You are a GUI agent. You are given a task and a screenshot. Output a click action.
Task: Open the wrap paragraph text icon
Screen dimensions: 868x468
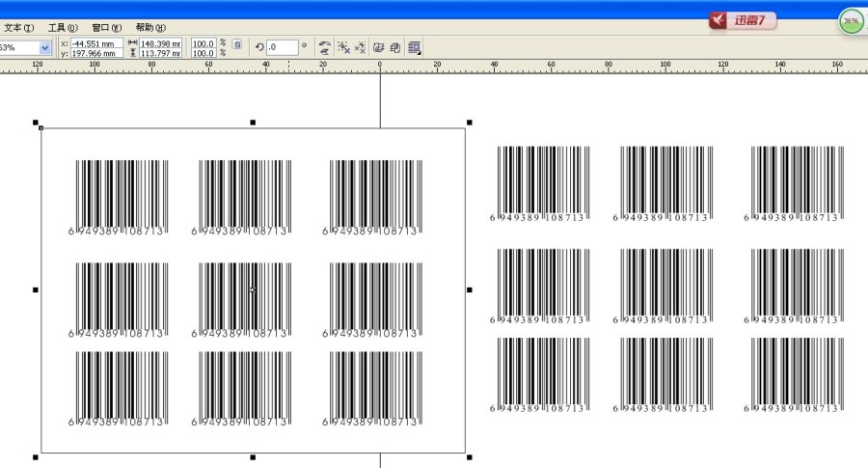(x=414, y=48)
